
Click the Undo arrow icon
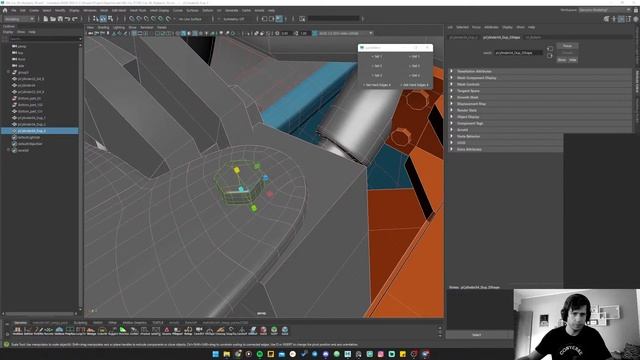coord(67,19)
